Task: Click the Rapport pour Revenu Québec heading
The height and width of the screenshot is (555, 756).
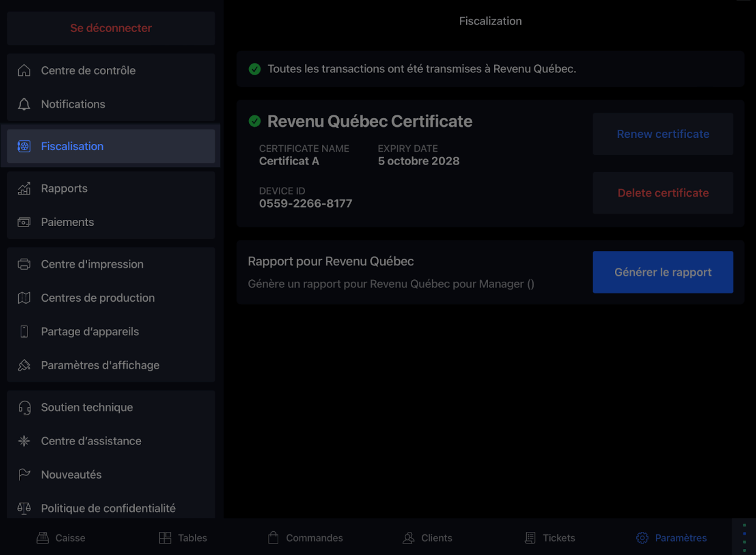Action: pyautogui.click(x=331, y=262)
